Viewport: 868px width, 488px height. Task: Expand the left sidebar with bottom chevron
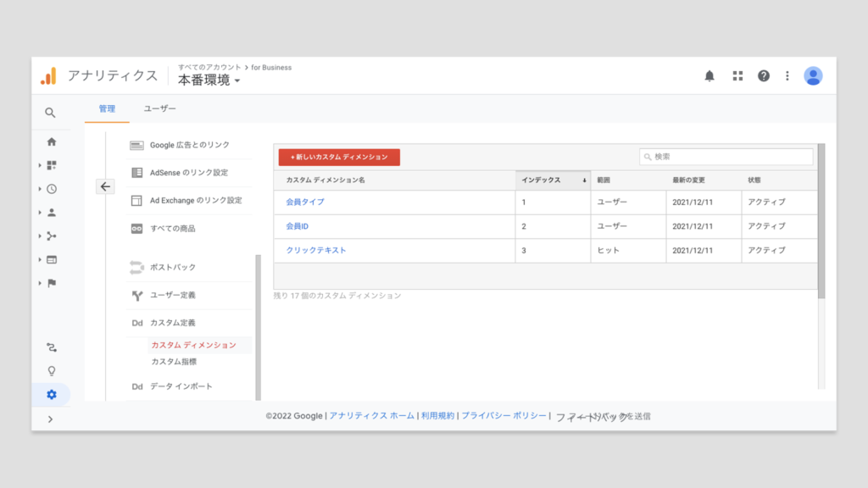[x=51, y=419]
